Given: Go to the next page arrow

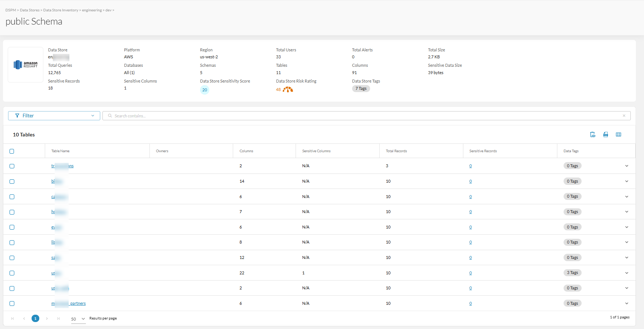Looking at the screenshot, I should pos(47,318).
